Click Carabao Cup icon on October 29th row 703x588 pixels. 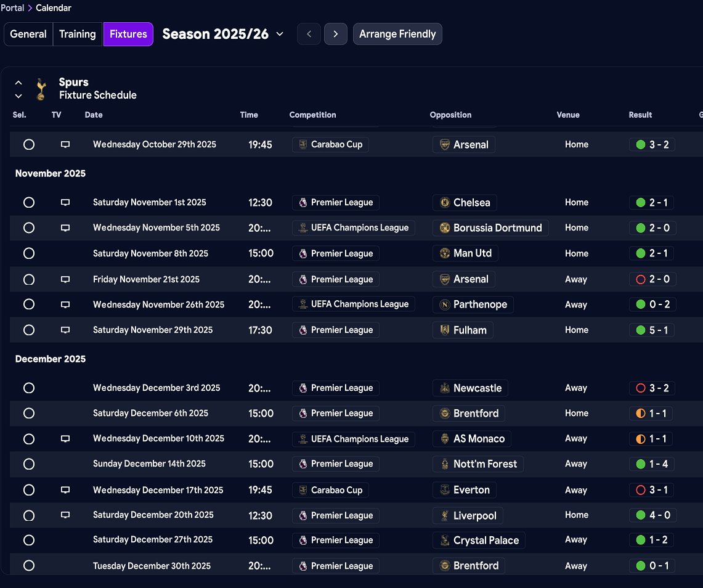pyautogui.click(x=303, y=144)
